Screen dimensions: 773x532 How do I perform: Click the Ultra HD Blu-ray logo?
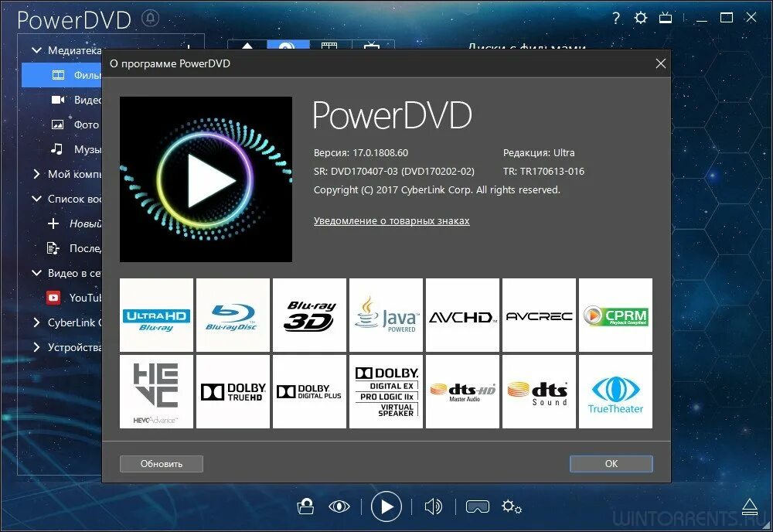click(x=156, y=315)
